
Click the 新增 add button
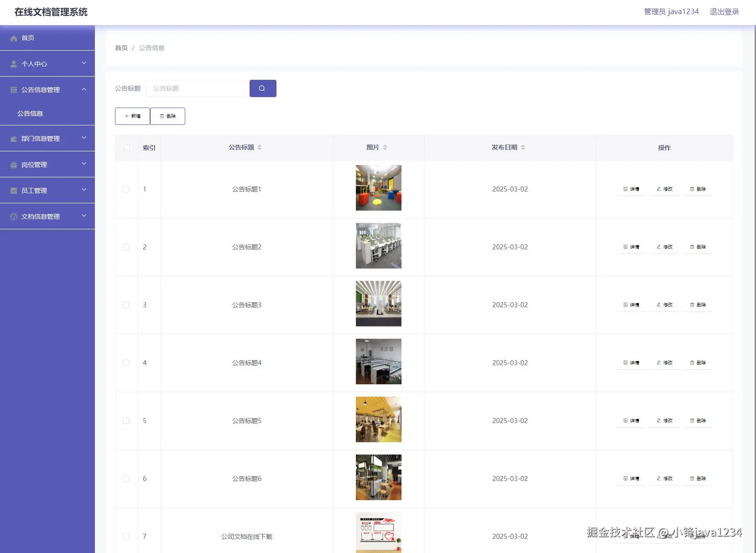(132, 116)
